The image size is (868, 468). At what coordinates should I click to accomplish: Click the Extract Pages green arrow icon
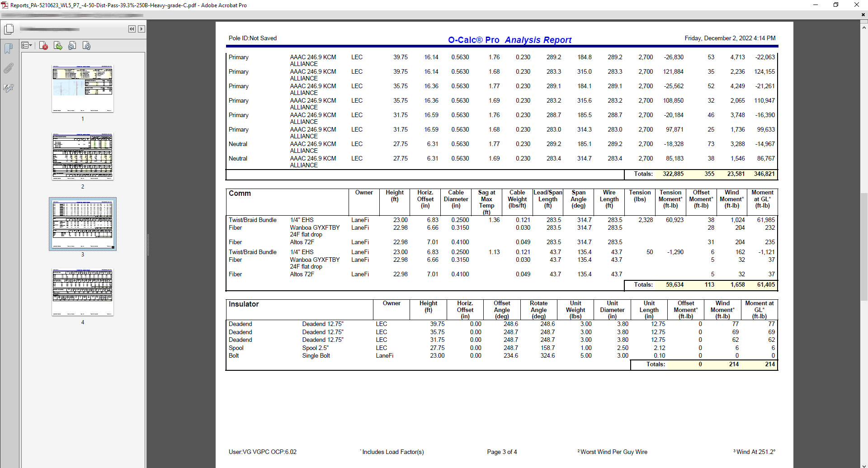pos(58,46)
